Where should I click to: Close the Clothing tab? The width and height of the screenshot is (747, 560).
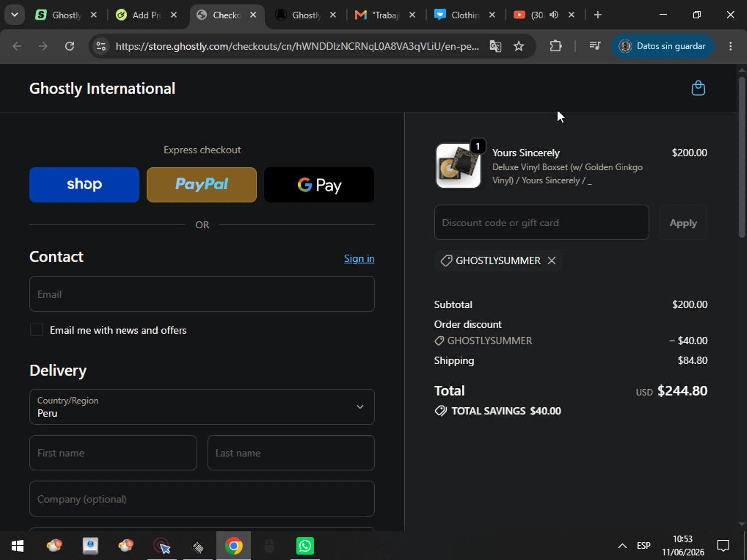pyautogui.click(x=492, y=15)
